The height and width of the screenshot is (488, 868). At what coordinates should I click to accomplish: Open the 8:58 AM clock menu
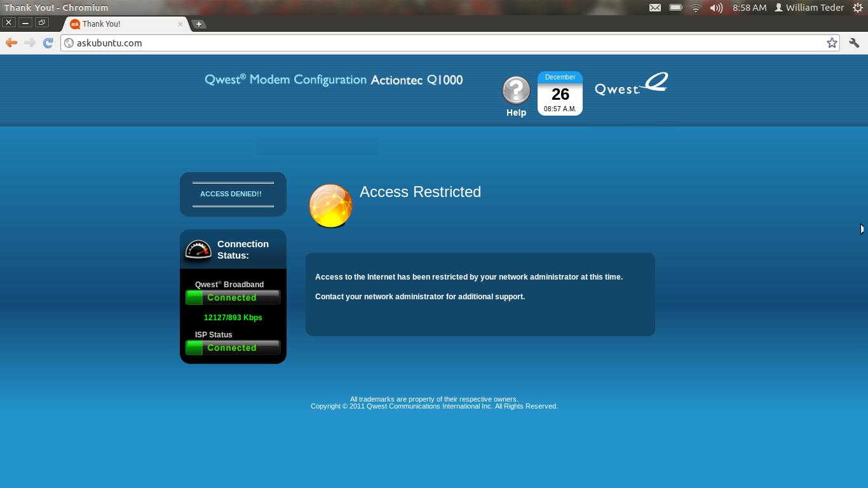(750, 8)
